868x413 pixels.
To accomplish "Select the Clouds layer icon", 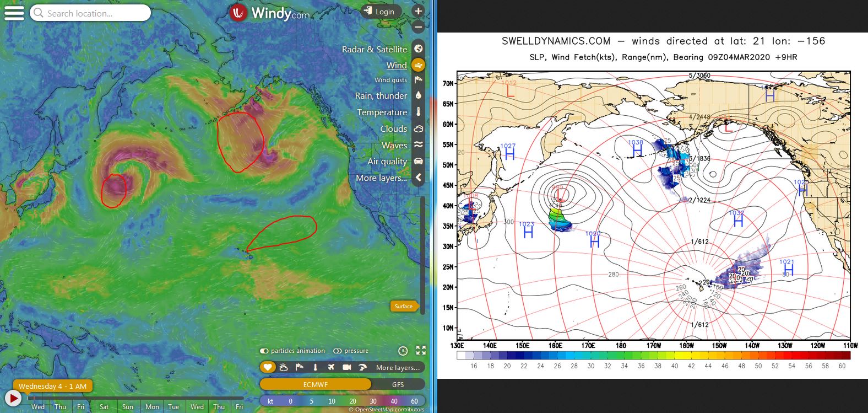I will [x=418, y=128].
